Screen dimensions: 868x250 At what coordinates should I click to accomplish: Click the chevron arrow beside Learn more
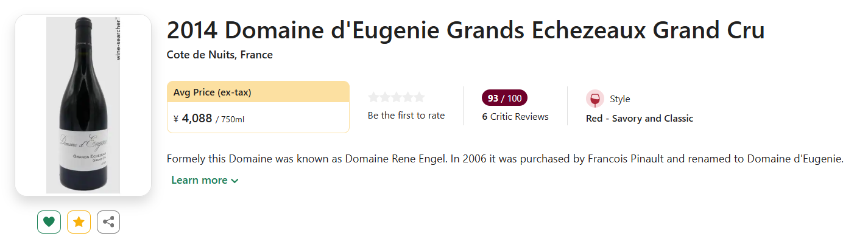point(235,181)
